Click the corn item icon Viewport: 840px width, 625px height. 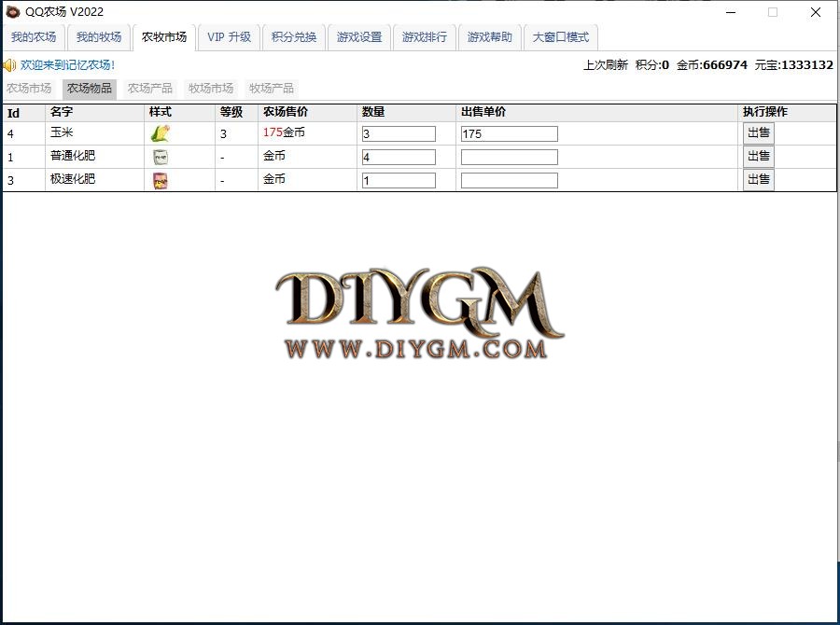[161, 133]
